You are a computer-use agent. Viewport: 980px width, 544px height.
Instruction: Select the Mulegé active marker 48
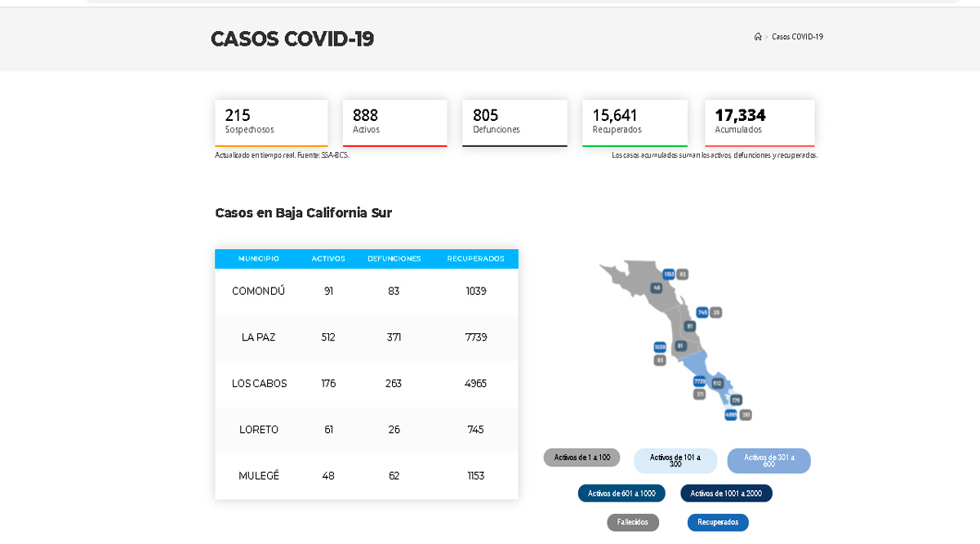[656, 287]
